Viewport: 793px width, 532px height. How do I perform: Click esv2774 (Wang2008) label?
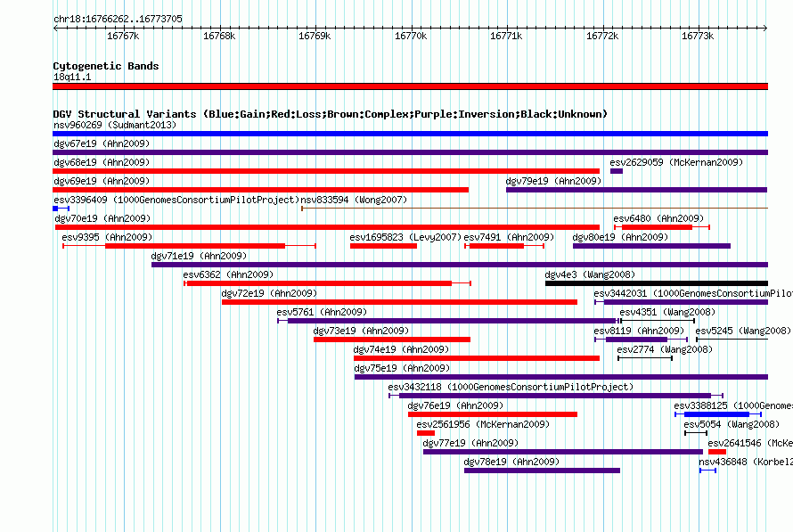665,349
